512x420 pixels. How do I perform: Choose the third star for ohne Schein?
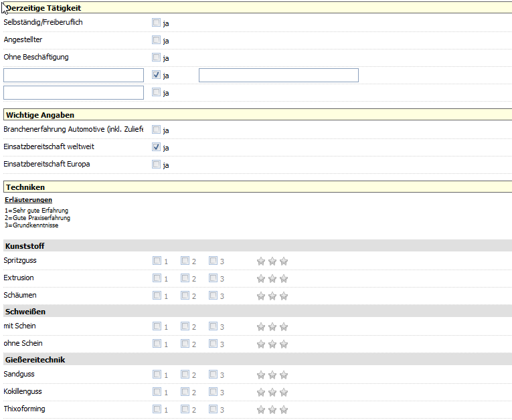pyautogui.click(x=284, y=344)
